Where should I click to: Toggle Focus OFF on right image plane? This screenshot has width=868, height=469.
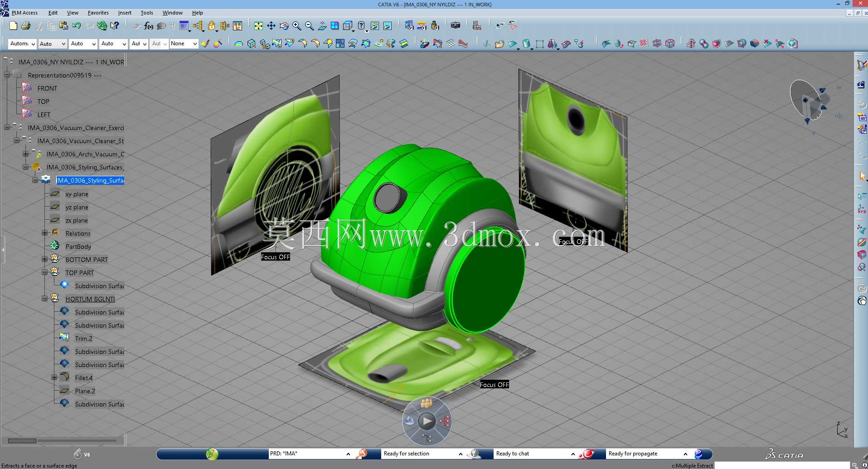573,242
